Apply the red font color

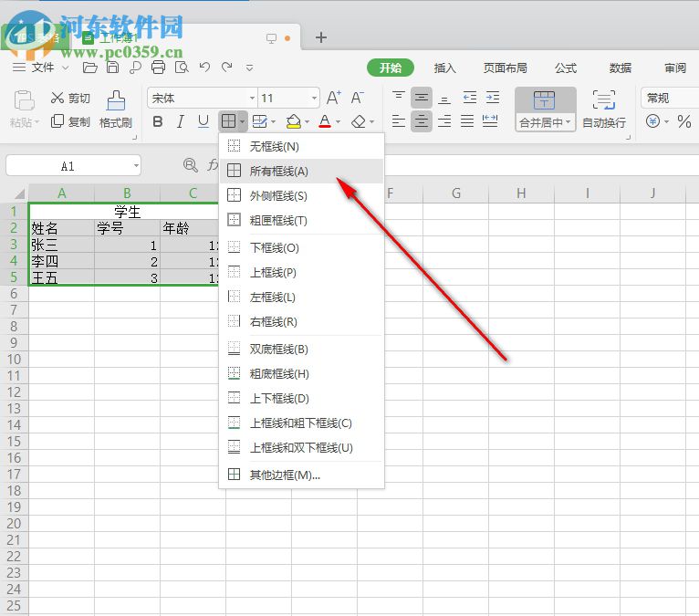pyautogui.click(x=325, y=121)
